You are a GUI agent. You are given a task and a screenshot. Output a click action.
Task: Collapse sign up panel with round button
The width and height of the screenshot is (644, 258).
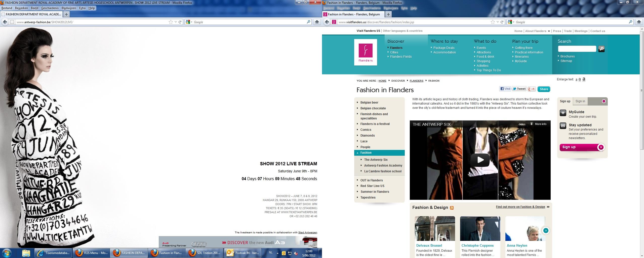pyautogui.click(x=604, y=101)
